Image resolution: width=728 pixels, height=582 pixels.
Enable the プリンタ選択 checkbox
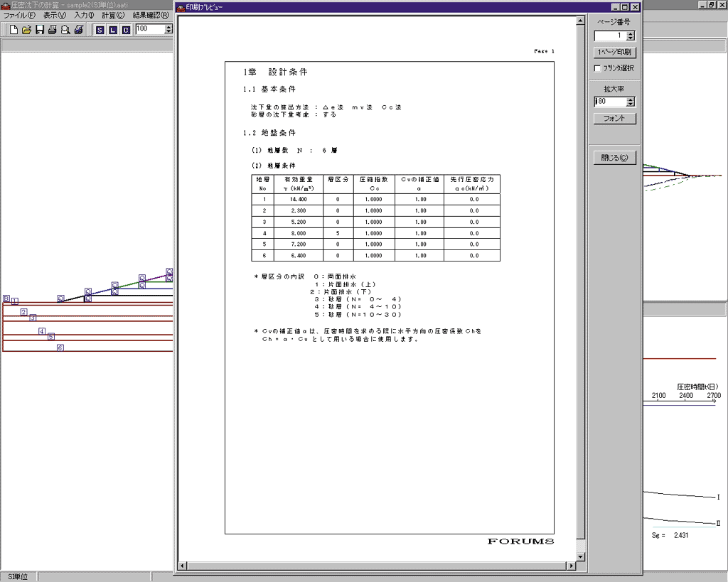tap(598, 68)
